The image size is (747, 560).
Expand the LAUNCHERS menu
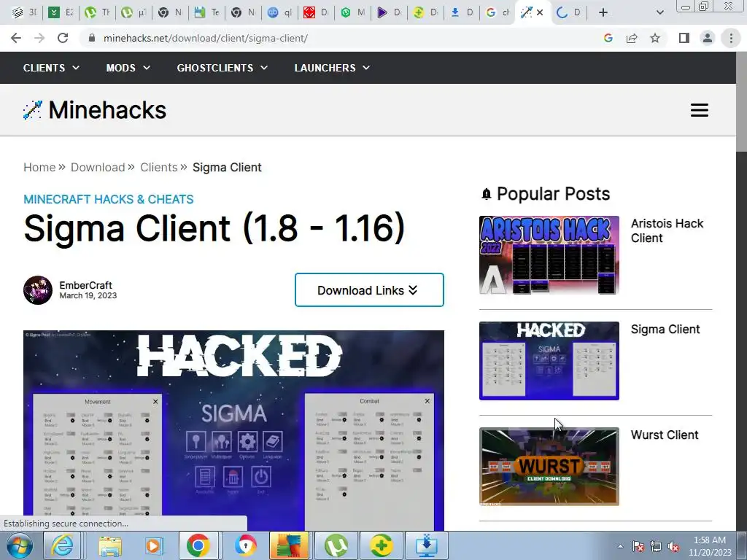coord(332,68)
